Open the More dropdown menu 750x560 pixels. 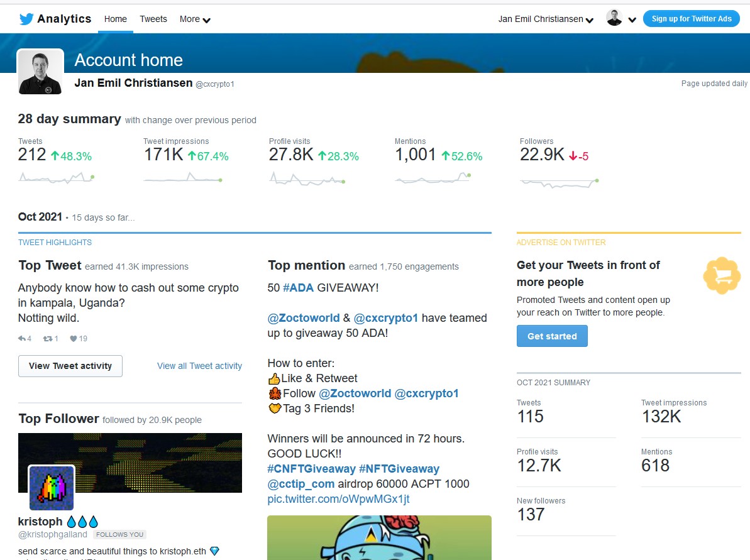click(195, 19)
